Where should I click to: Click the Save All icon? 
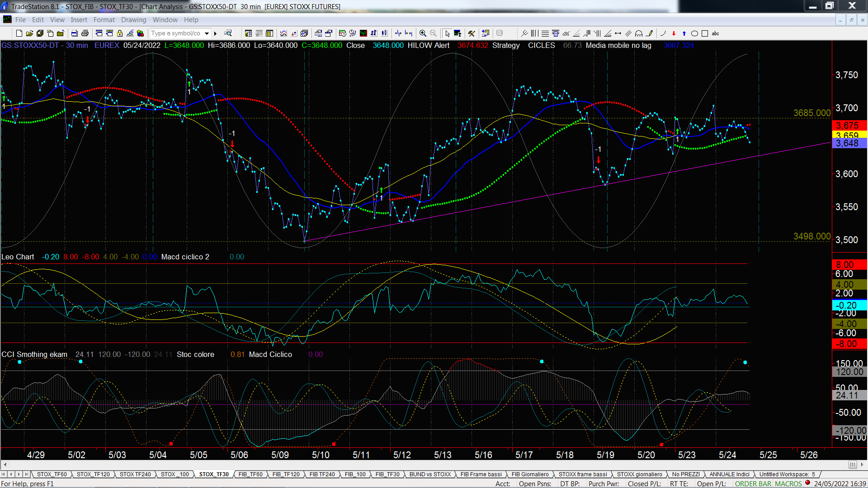point(40,33)
